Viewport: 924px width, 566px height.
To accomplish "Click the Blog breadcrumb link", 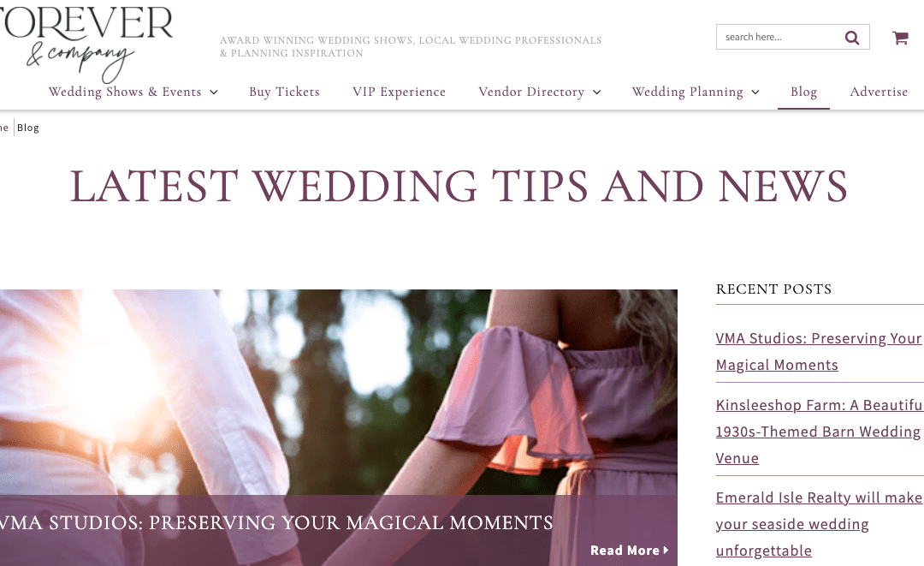I will 27,128.
